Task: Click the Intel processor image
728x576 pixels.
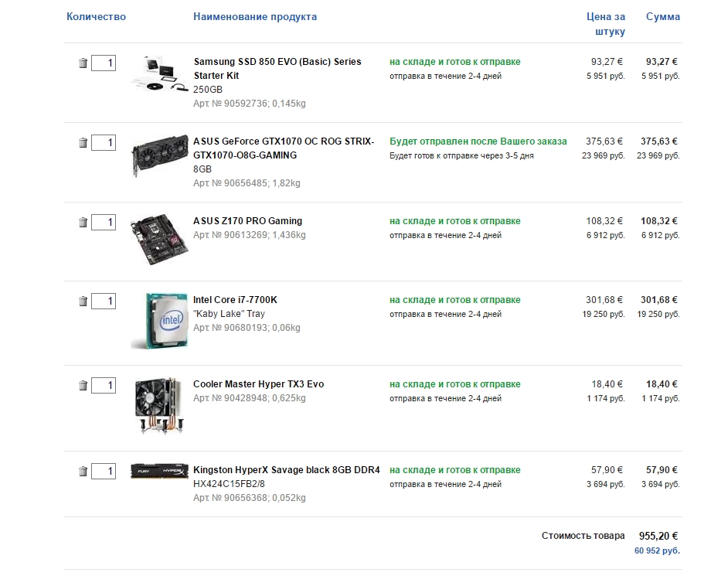Action: click(159, 321)
